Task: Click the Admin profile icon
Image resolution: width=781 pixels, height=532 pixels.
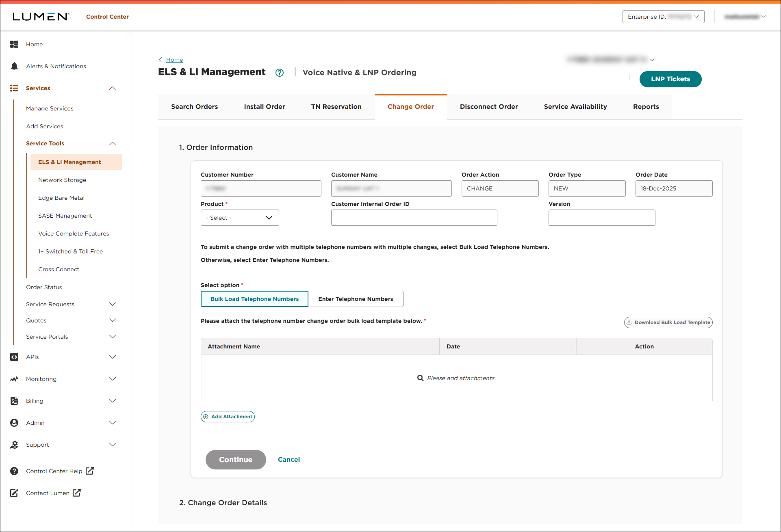Action: 14,422
